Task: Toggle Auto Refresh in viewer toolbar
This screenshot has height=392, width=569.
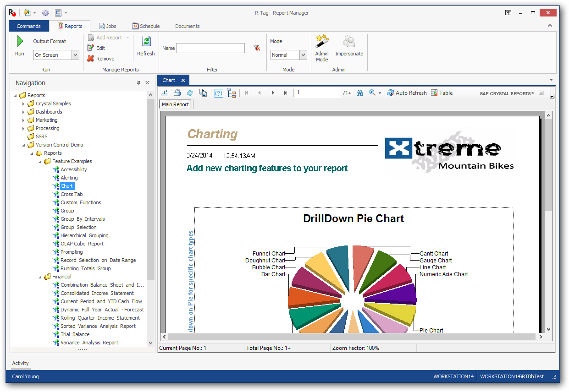Action: click(x=407, y=93)
